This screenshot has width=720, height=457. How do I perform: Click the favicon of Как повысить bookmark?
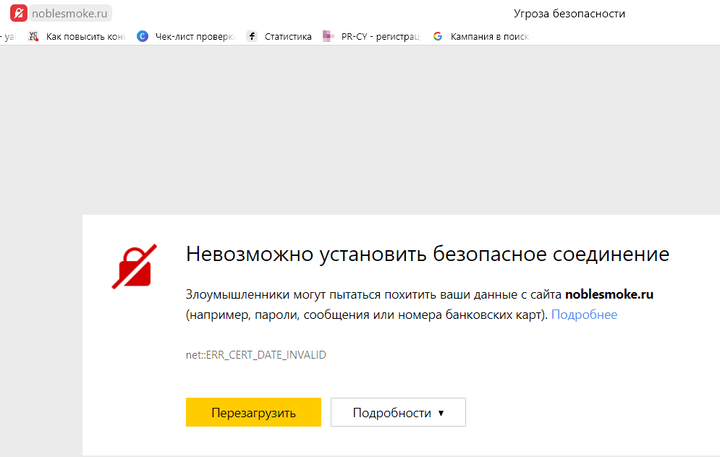(x=33, y=36)
